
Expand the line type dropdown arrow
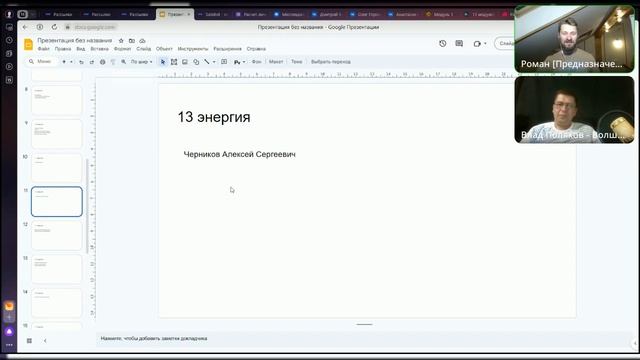coord(214,62)
